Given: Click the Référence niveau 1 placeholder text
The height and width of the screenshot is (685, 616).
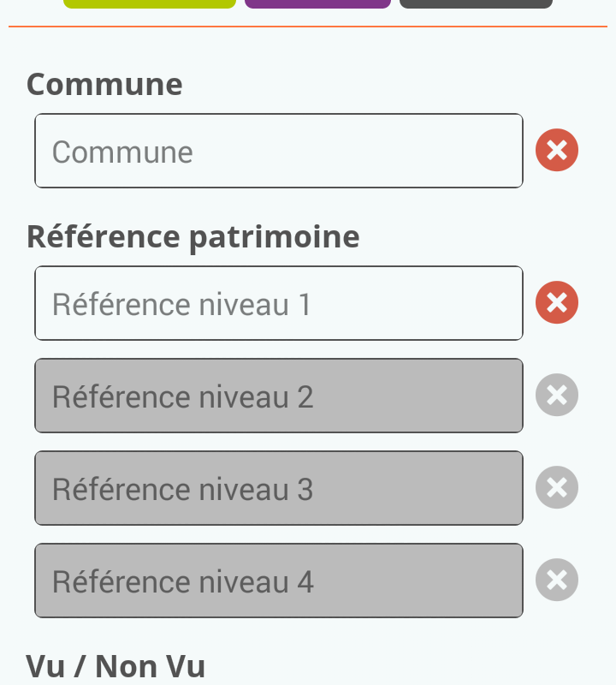Looking at the screenshot, I should point(181,305).
